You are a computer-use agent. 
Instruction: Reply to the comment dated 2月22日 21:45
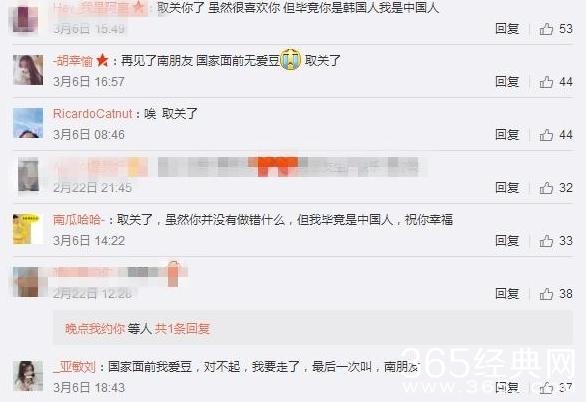pos(507,188)
